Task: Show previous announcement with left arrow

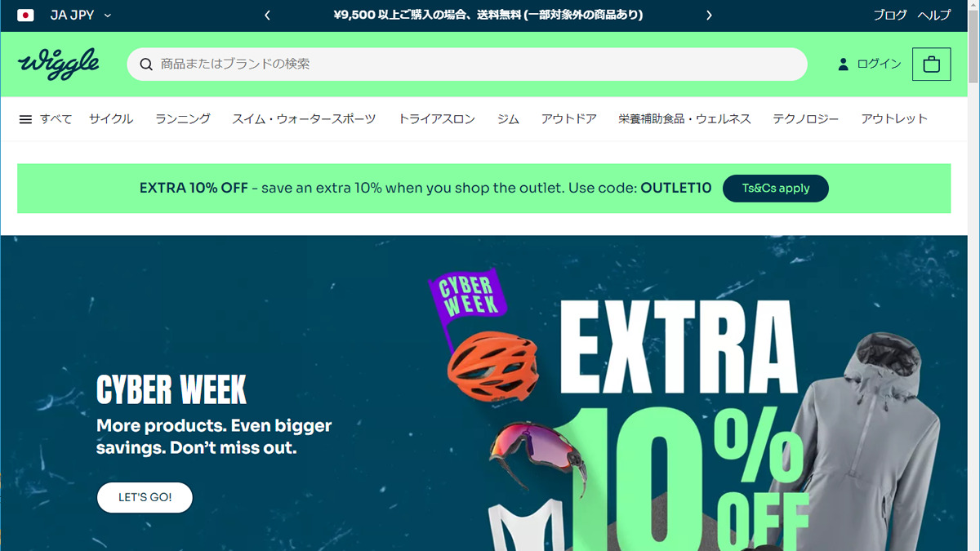Action: pyautogui.click(x=267, y=16)
